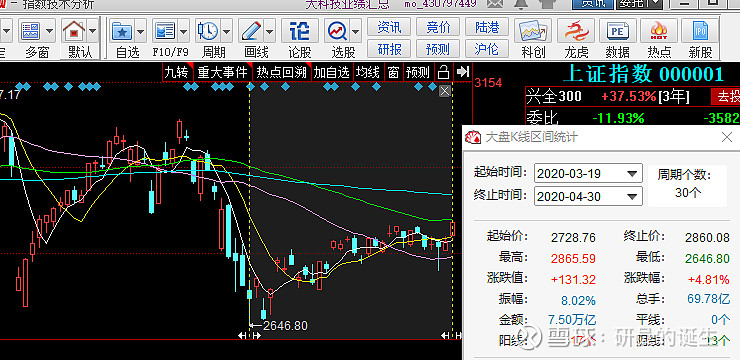
Task: Open the 自选 favorites folder icon
Action: point(121,32)
